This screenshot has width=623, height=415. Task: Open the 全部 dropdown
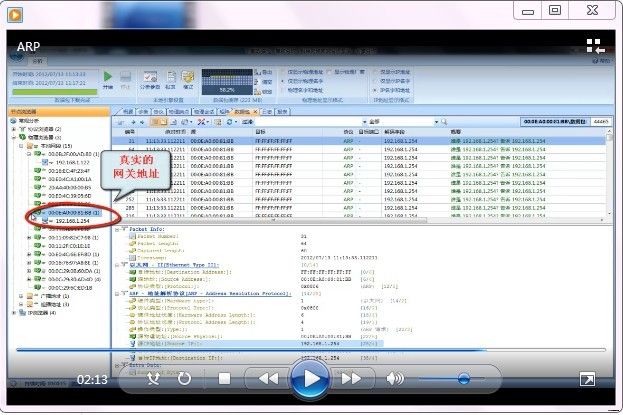click(436, 122)
